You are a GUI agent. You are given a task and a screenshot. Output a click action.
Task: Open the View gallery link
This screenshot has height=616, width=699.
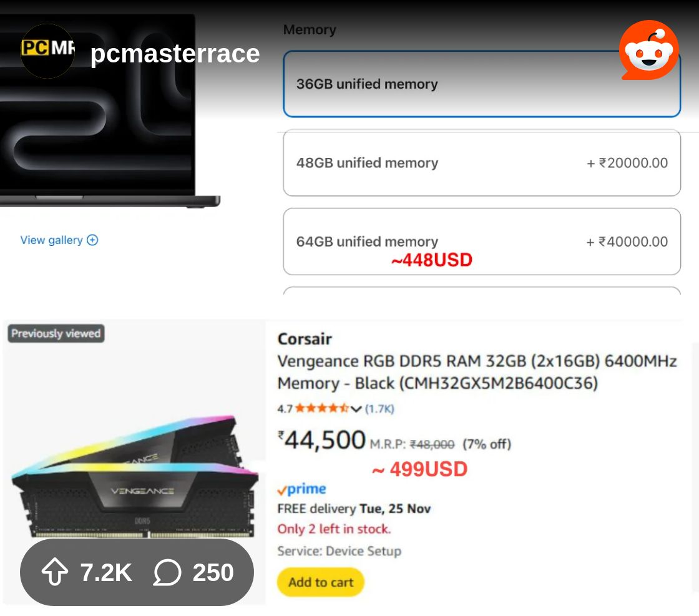pos(51,240)
